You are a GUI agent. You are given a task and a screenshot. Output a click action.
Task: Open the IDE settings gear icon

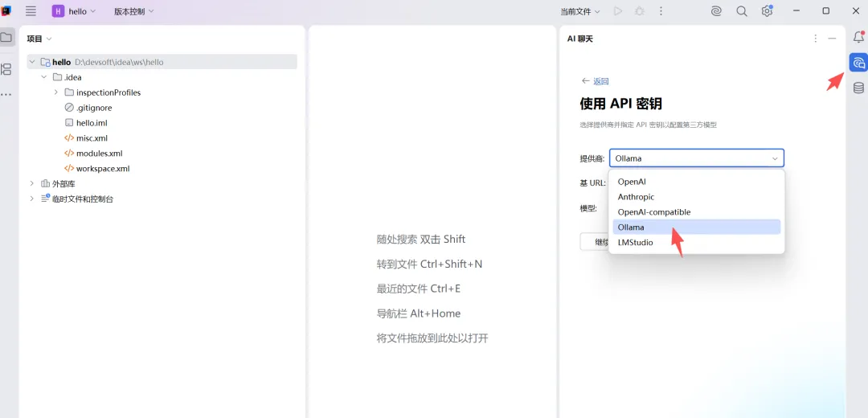pos(767,11)
